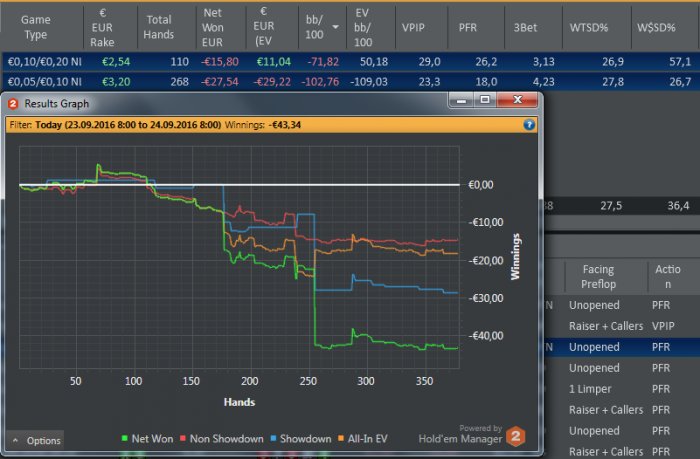Expand the Options panel
Viewport: 700px width, 459px height.
click(x=35, y=441)
